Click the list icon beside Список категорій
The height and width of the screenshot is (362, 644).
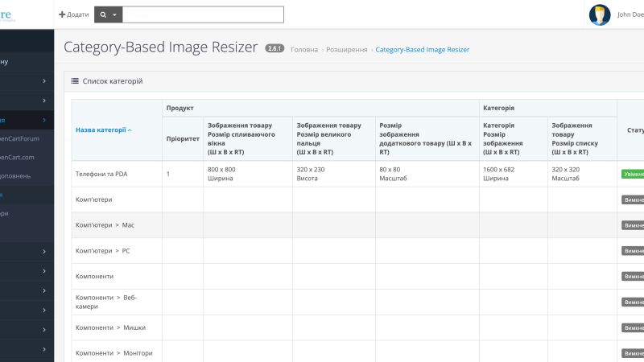[x=75, y=81]
